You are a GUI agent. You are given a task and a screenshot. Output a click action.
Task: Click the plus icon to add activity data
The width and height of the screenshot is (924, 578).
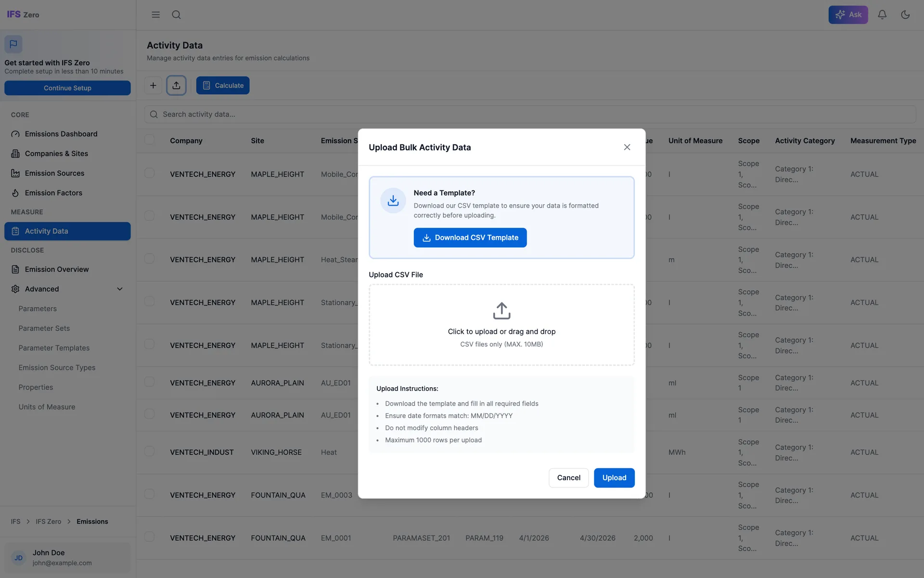click(x=153, y=85)
